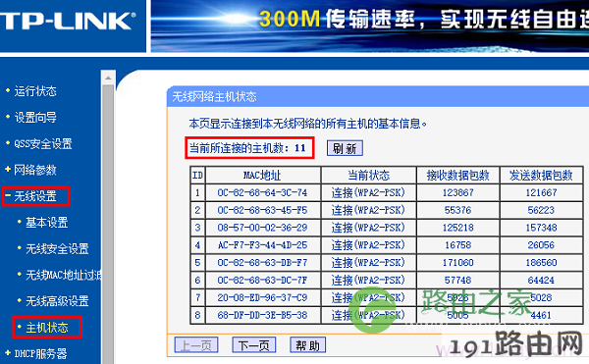Open 设置向导 menu item
The height and width of the screenshot is (364, 589).
(x=35, y=118)
